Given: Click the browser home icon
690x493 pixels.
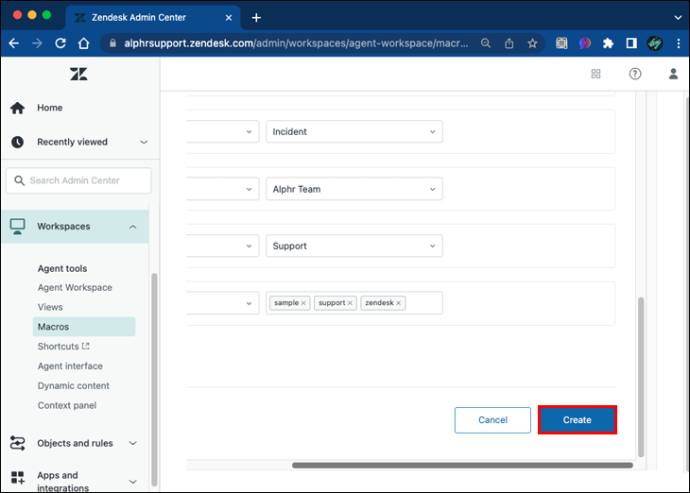Looking at the screenshot, I should tap(84, 43).
